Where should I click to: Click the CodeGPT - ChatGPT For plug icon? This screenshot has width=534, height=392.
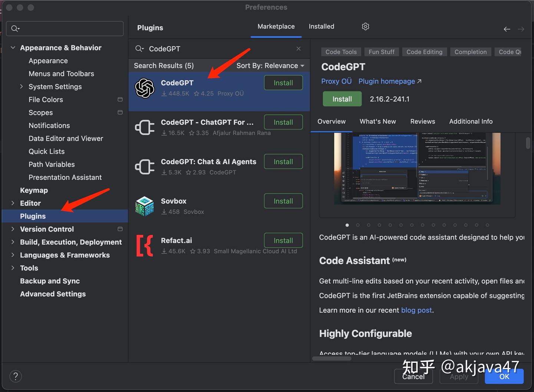click(145, 128)
